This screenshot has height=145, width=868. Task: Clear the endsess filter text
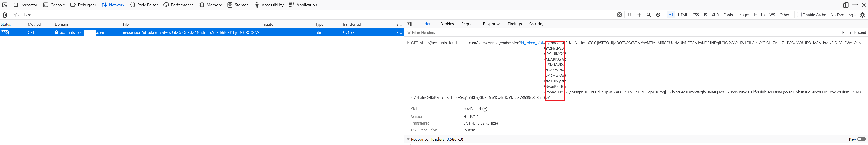(x=619, y=15)
